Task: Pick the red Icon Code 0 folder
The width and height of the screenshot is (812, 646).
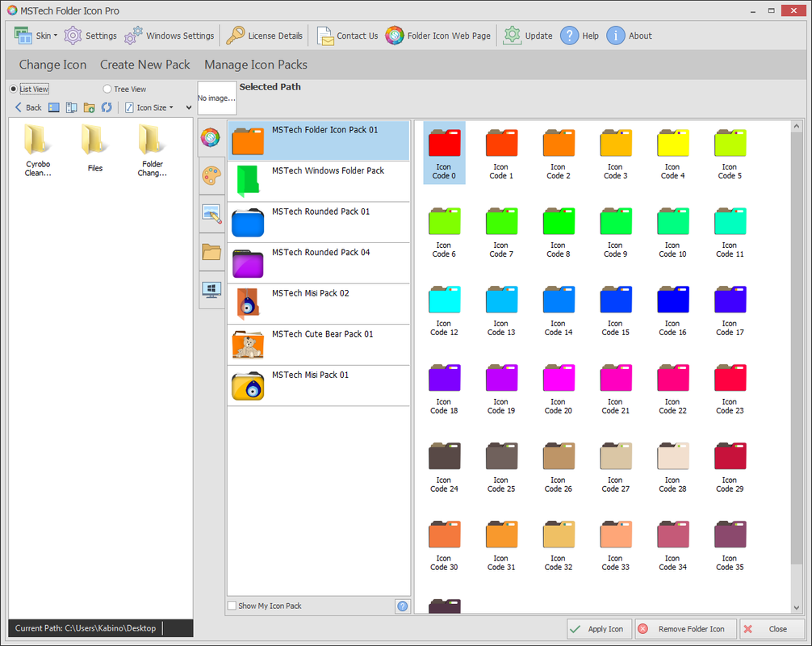Action: [444, 153]
